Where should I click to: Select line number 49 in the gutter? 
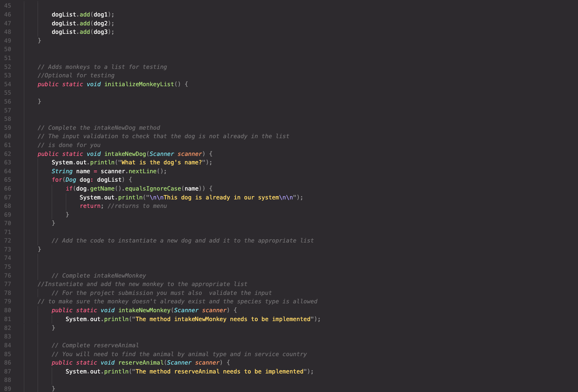point(7,40)
